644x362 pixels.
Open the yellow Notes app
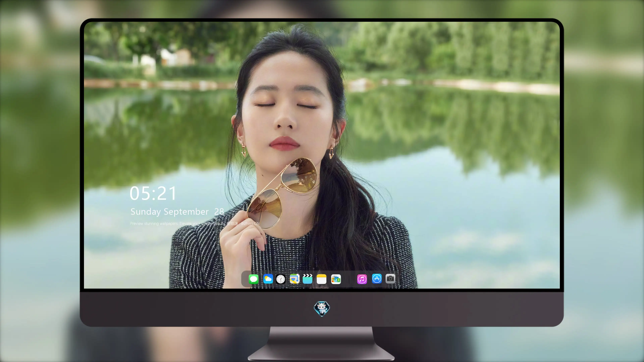tap(321, 279)
